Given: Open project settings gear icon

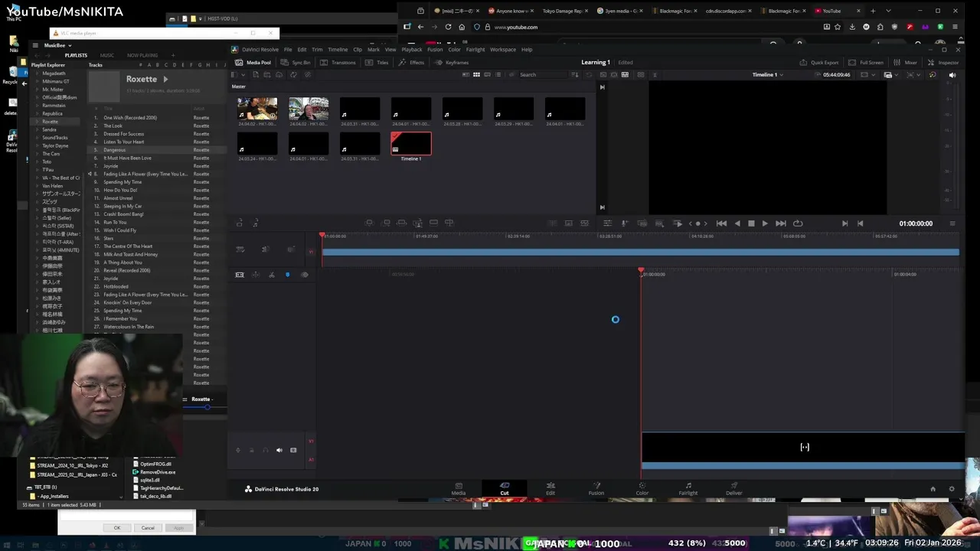Looking at the screenshot, I should 952,489.
